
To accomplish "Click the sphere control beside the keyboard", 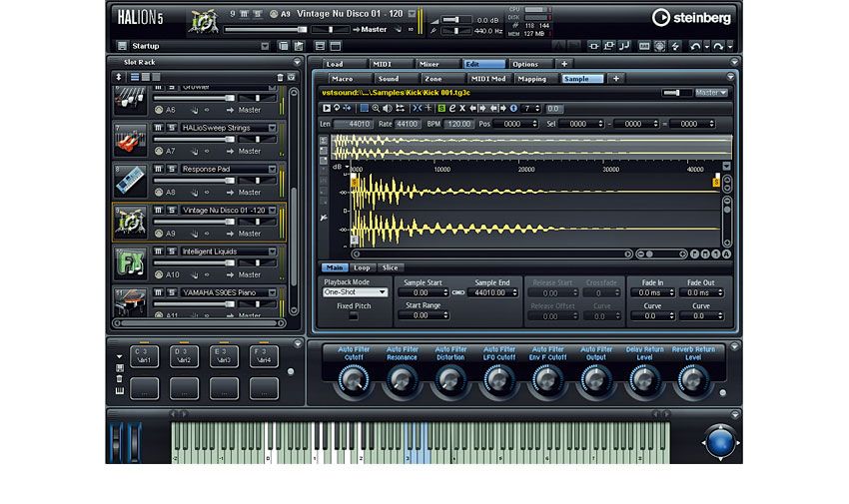I will pyautogui.click(x=720, y=442).
